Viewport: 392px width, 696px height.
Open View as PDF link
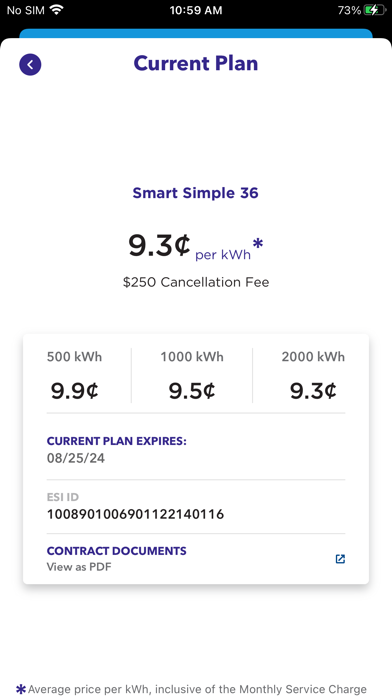[79, 567]
